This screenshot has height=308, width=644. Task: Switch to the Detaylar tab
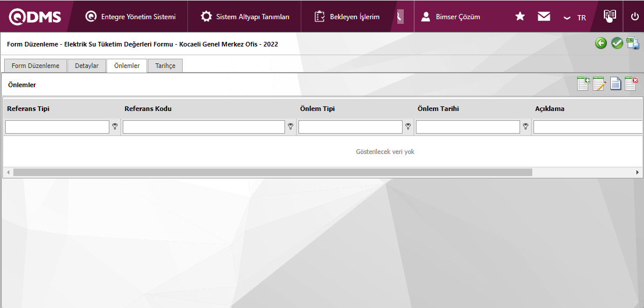click(87, 66)
